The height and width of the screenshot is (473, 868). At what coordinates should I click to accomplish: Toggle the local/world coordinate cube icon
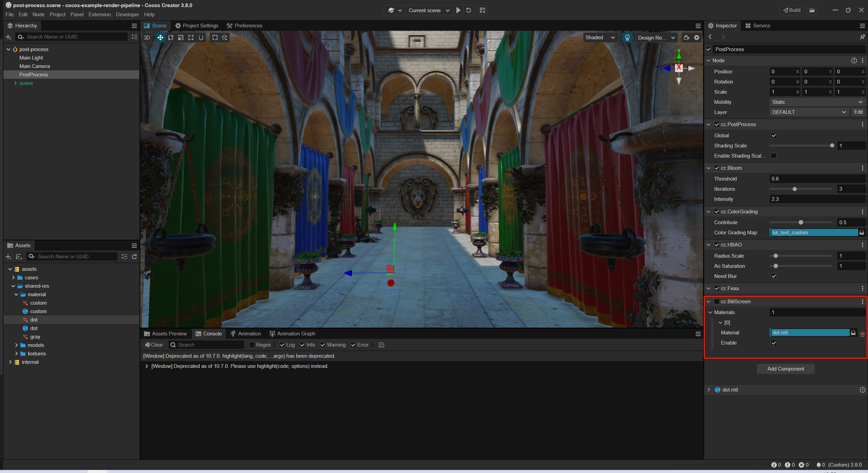tap(225, 38)
